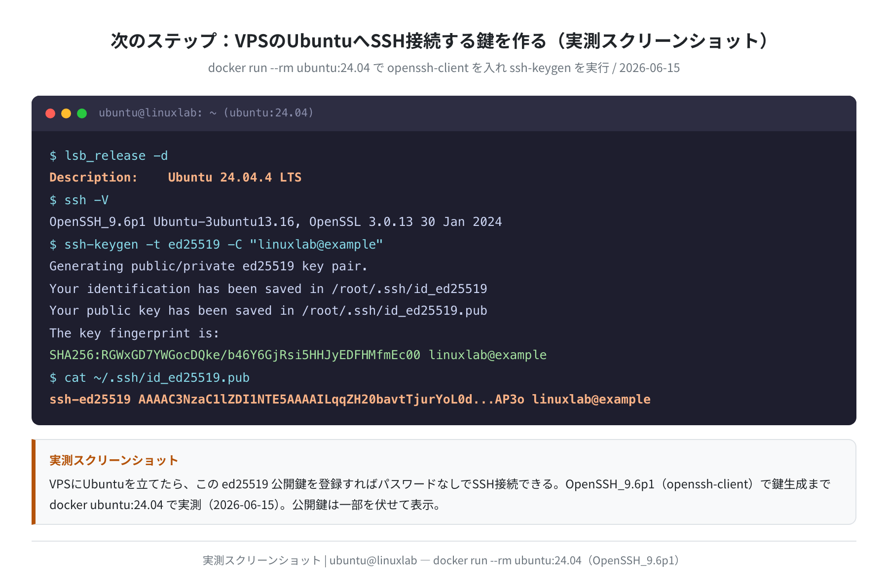888x588 pixels.
Task: Click the ssh-keygen -t ed25519 command line
Action: (216, 245)
